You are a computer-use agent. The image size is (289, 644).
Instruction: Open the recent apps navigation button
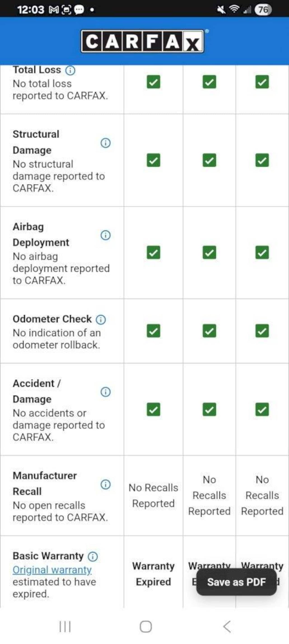65,626
